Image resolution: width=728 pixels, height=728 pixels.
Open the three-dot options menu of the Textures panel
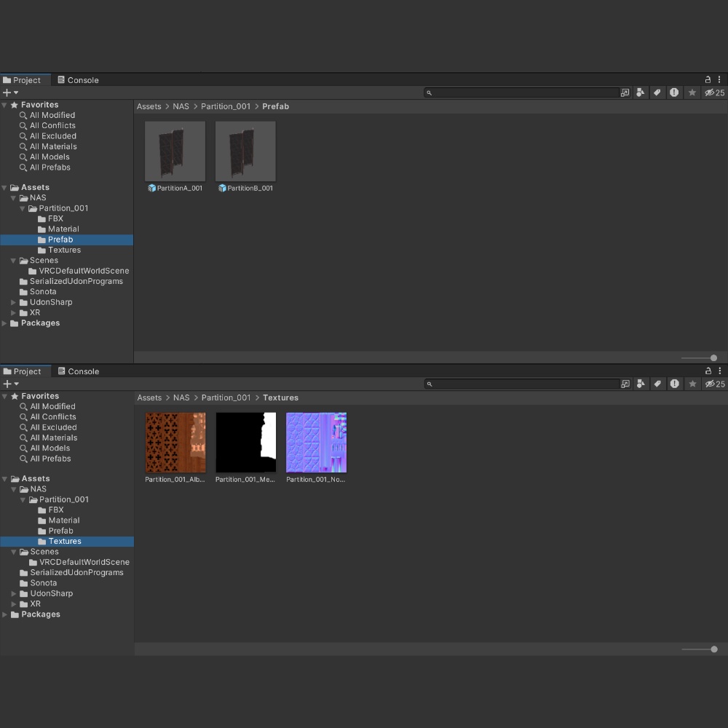pyautogui.click(x=720, y=371)
